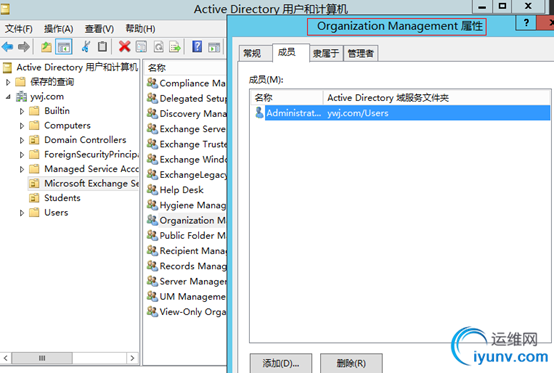Click the UM Management group icon
The width and height of the screenshot is (554, 373).
coord(152,296)
